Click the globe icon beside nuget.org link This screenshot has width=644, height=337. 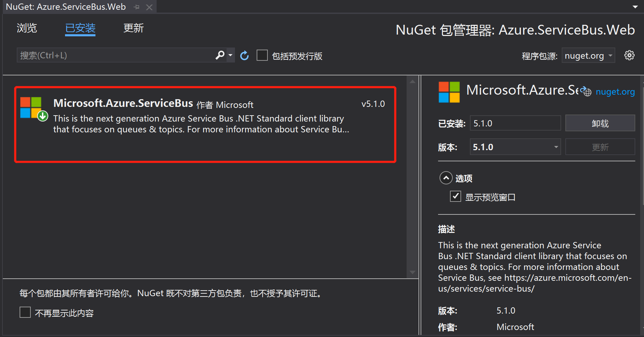[586, 91]
